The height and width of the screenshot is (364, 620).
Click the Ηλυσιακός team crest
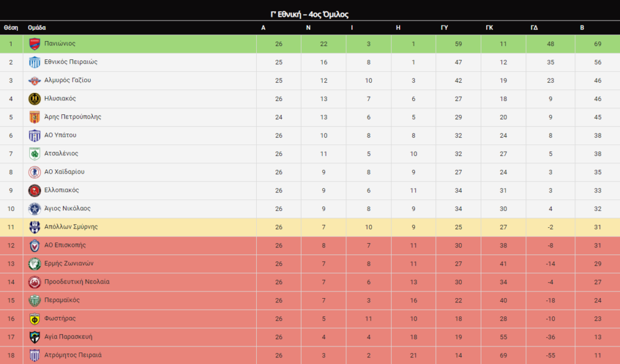click(x=35, y=99)
